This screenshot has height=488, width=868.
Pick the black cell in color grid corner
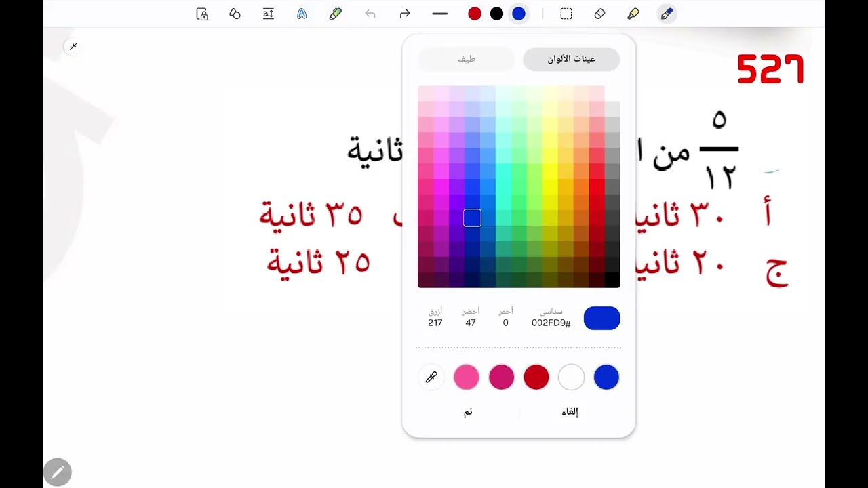coord(612,280)
